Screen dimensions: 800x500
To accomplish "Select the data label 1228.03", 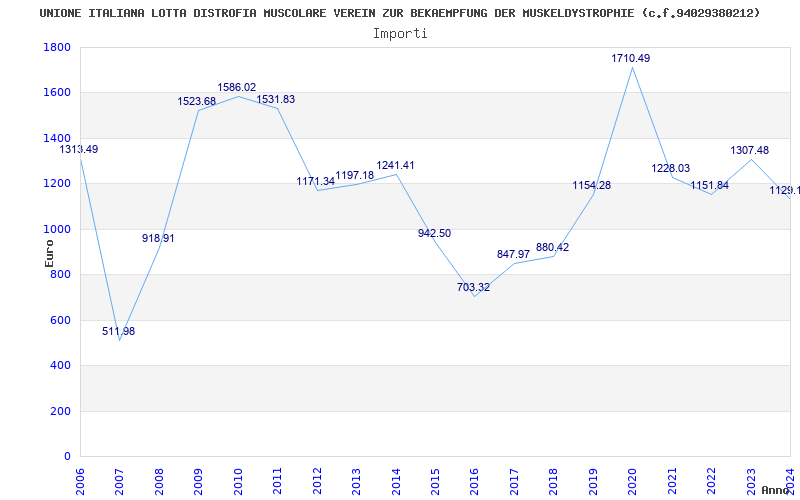I will coord(671,168).
